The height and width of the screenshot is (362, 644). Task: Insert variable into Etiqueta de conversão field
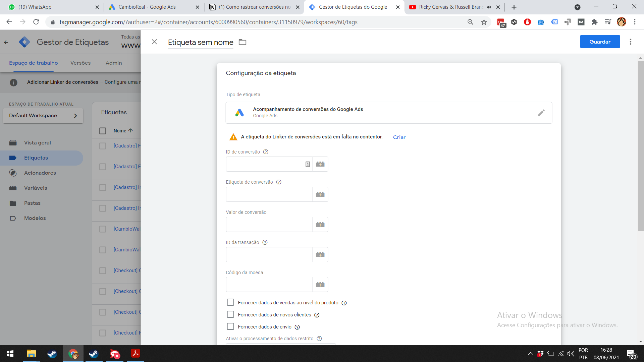click(320, 194)
